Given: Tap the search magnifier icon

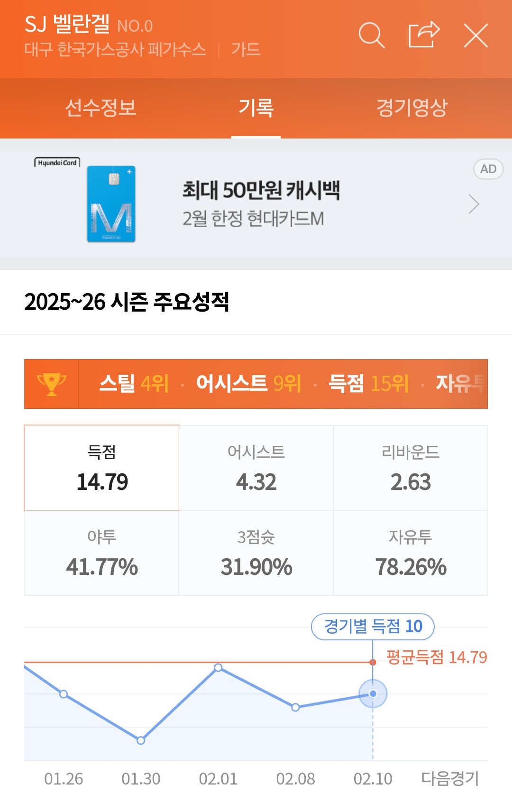Looking at the screenshot, I should tap(371, 36).
